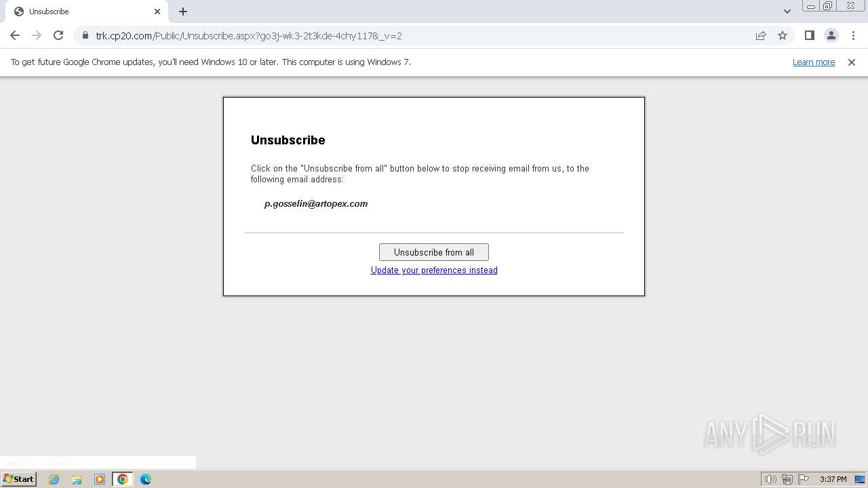
Task: Open the network status tray icon
Action: 787,479
